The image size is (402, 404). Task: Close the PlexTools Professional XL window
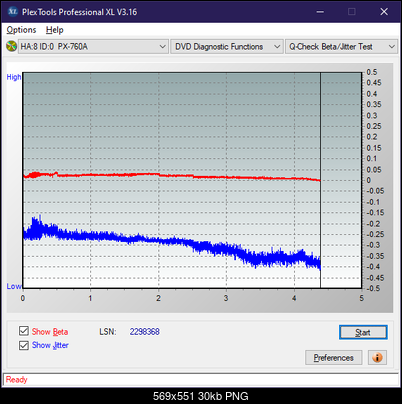pos(384,12)
